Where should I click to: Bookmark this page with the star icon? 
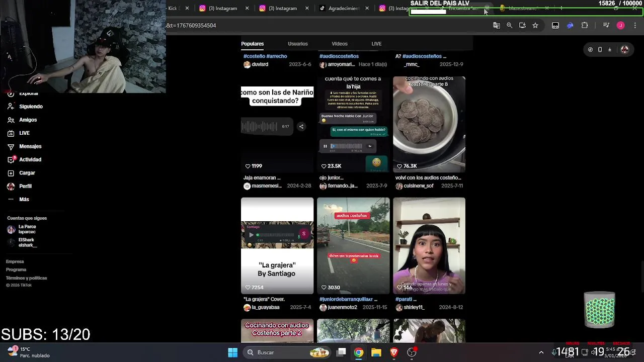535,25
